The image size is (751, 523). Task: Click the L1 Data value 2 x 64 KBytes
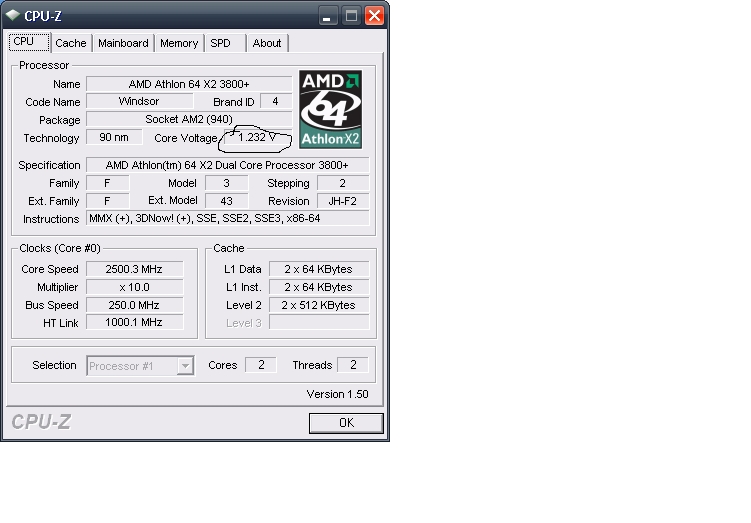[x=319, y=269]
